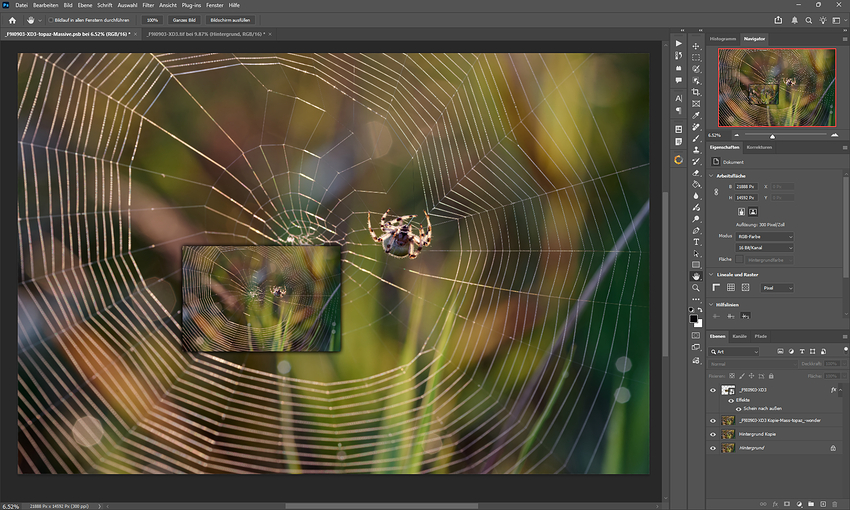Image resolution: width=850 pixels, height=510 pixels.
Task: Select the Move tool
Action: pyautogui.click(x=696, y=46)
